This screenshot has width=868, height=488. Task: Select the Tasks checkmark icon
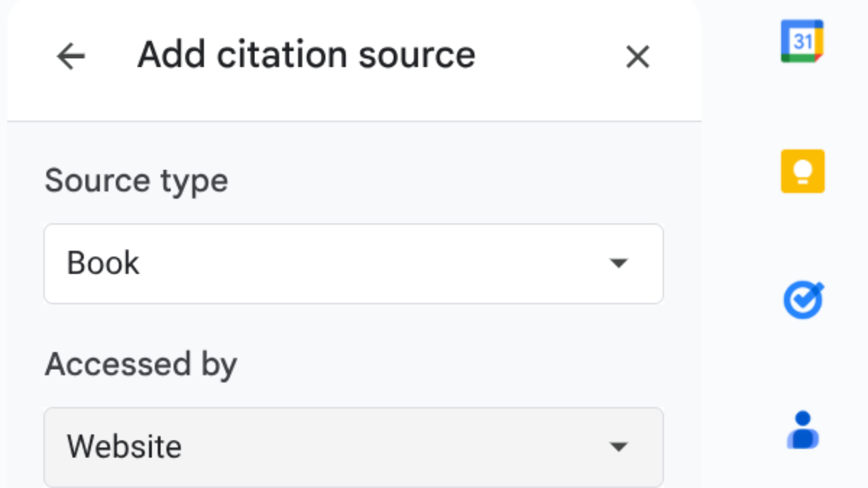click(803, 298)
